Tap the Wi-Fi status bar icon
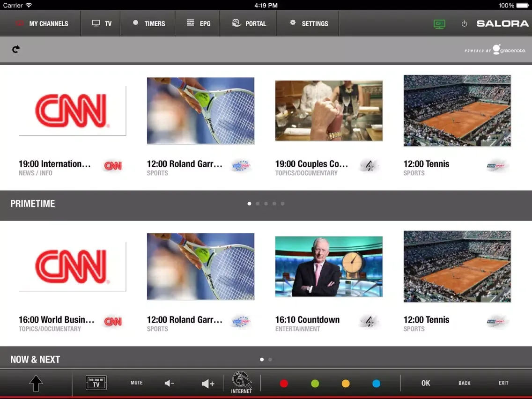 29,5
